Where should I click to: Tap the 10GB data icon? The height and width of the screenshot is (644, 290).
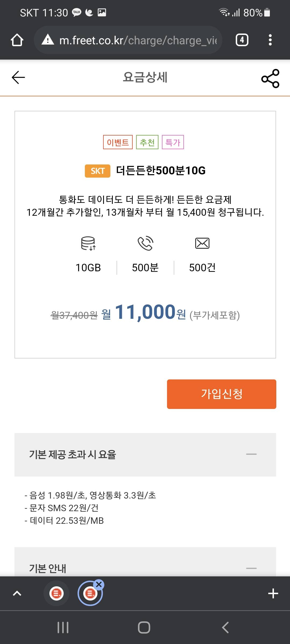[88, 243]
